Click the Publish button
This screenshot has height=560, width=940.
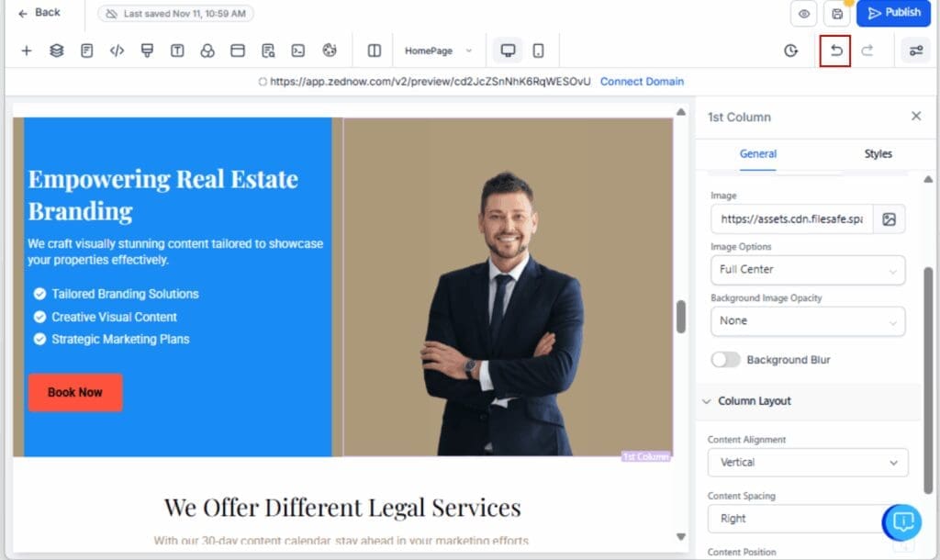click(x=891, y=14)
